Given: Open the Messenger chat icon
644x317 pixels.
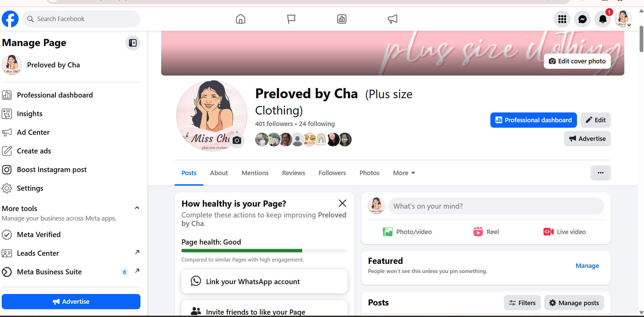Looking at the screenshot, I should click(582, 19).
